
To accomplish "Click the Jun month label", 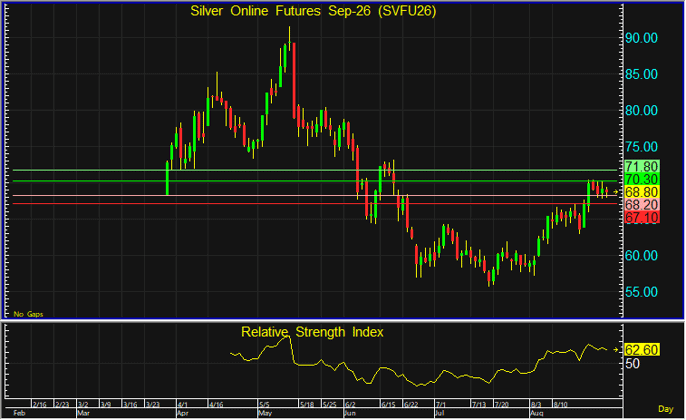I will (350, 413).
